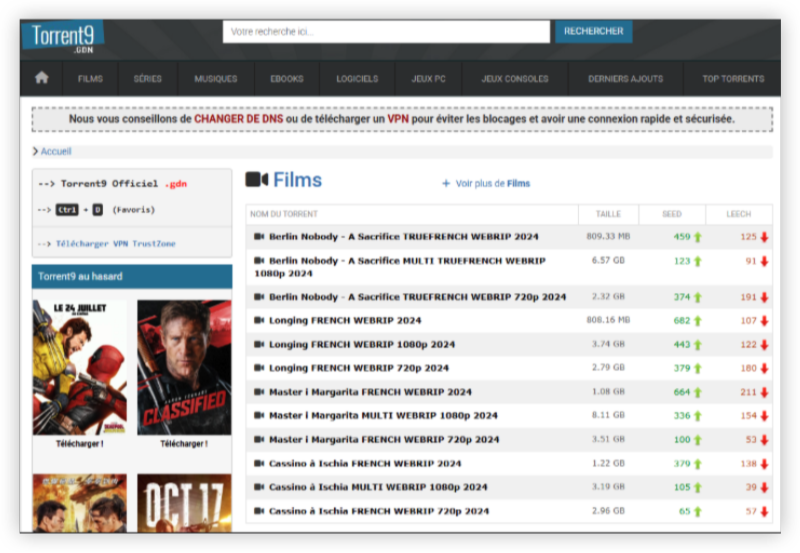
Task: Click red leech arrow next to 91
Action: (x=764, y=261)
